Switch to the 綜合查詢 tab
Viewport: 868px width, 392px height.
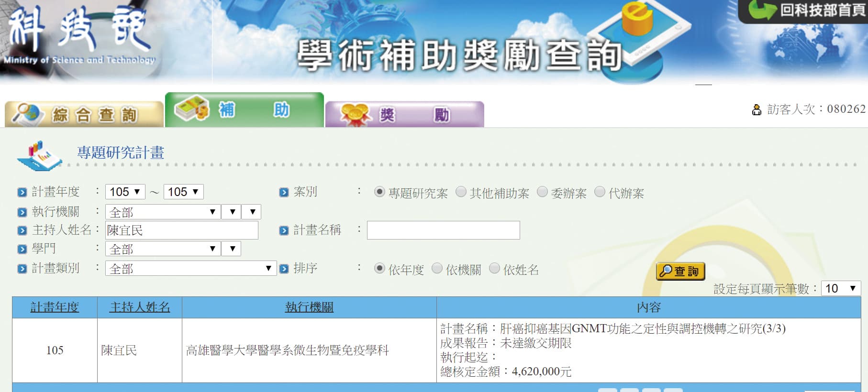point(84,114)
